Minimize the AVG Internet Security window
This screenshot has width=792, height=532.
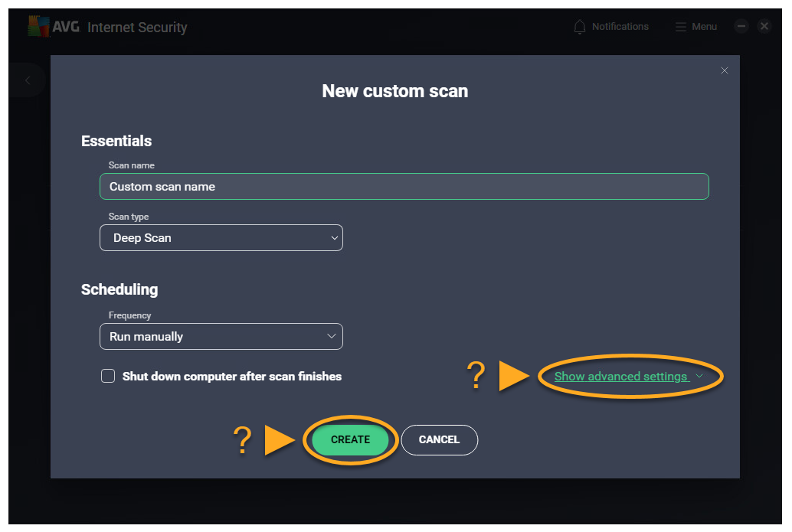(x=741, y=26)
